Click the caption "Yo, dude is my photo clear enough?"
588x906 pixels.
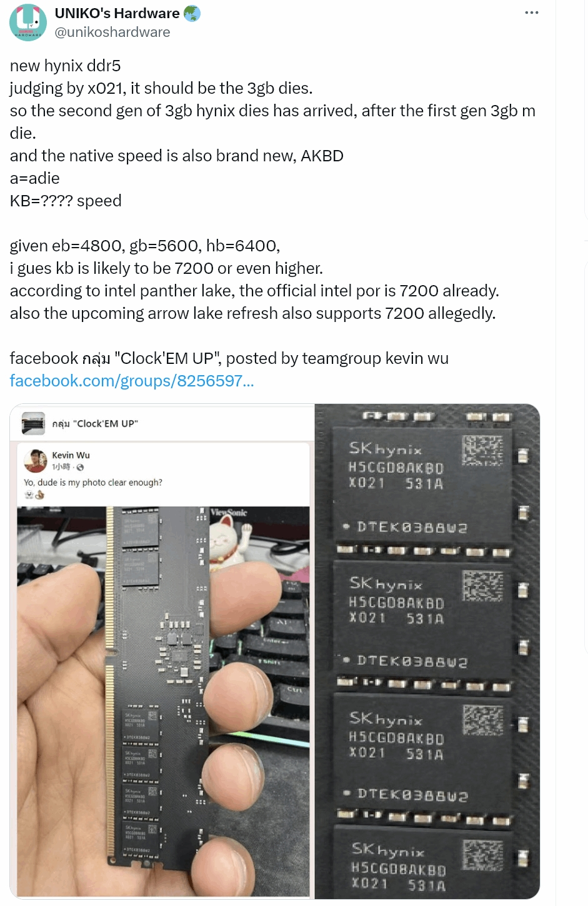pyautogui.click(x=93, y=482)
